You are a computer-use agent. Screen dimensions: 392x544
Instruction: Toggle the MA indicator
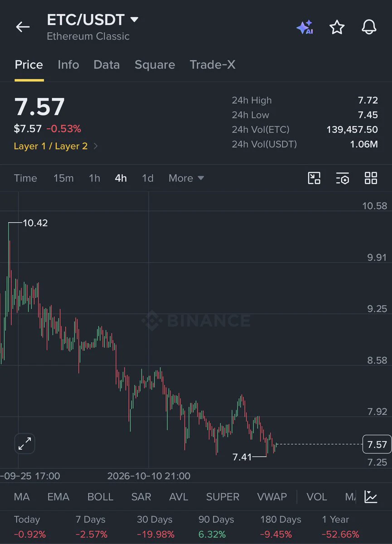pyautogui.click(x=22, y=497)
